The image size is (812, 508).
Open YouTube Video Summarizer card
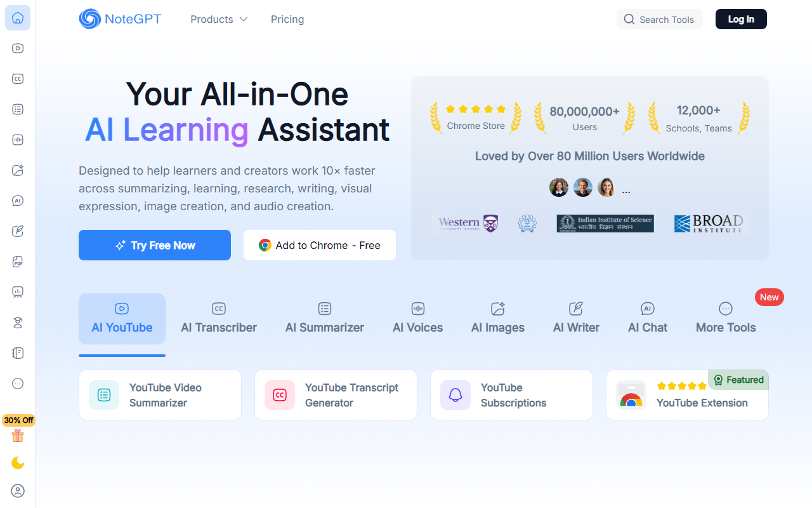coord(160,395)
